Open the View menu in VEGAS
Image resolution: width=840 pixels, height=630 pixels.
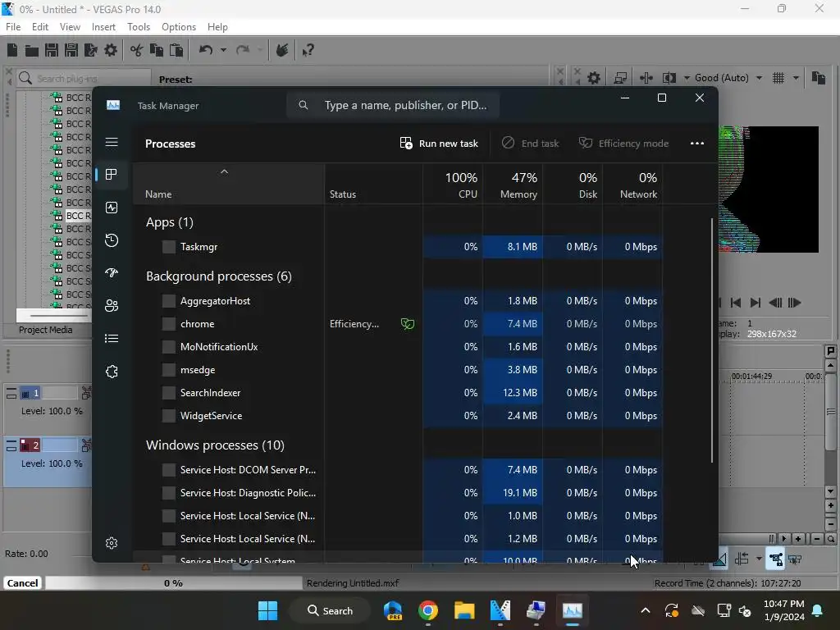[x=71, y=27]
